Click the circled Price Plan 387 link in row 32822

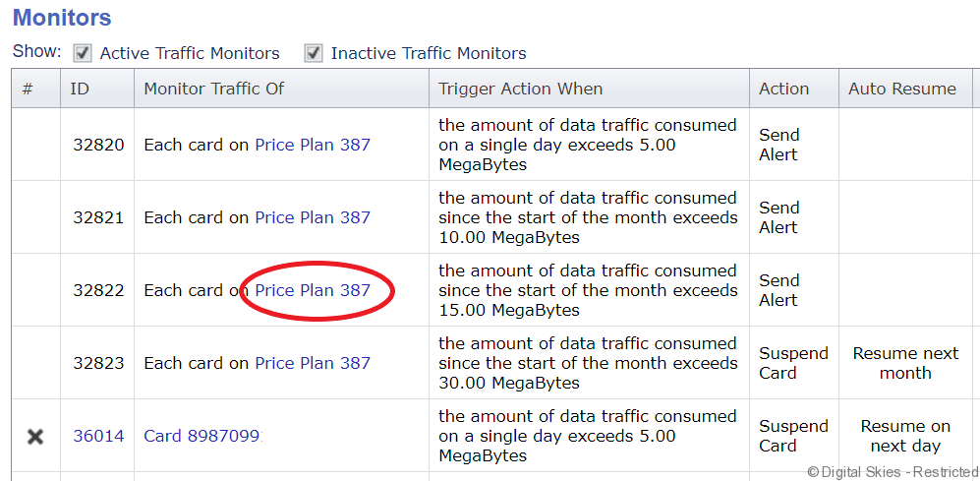click(x=313, y=290)
